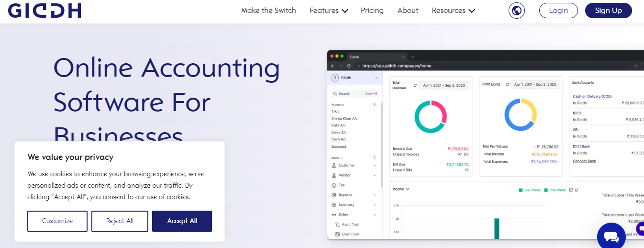Click the Cash Flow icon
The height and width of the screenshot is (248, 644).
(x=337, y=234)
